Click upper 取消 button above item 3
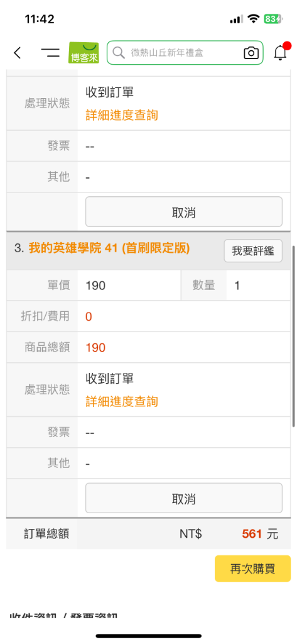 click(184, 212)
